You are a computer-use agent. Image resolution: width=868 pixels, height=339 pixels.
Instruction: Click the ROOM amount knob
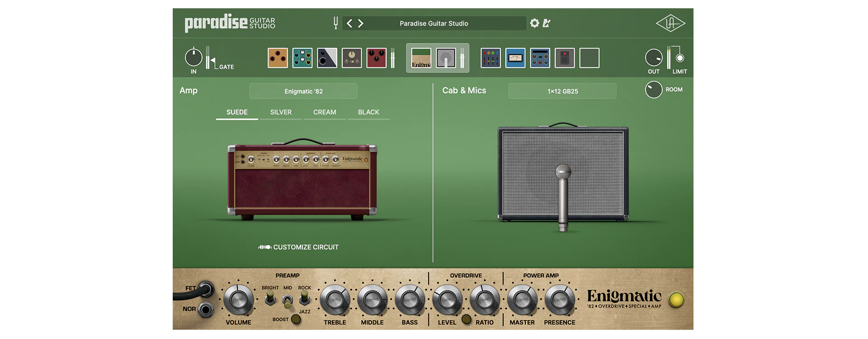(x=654, y=90)
